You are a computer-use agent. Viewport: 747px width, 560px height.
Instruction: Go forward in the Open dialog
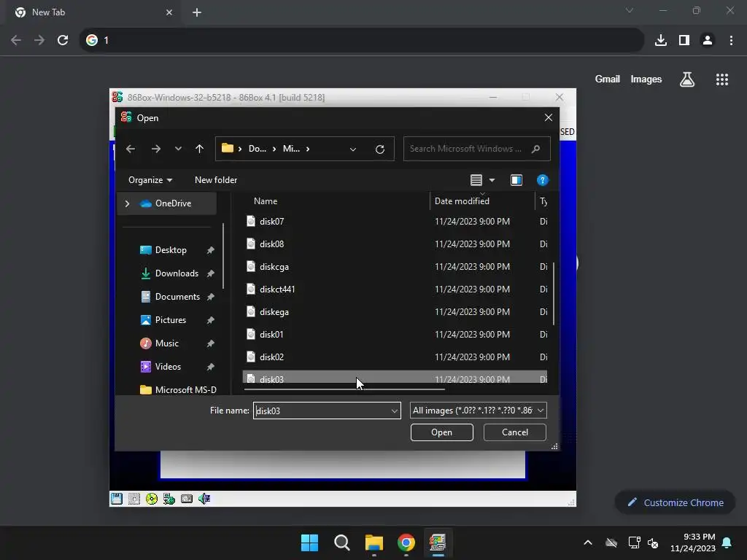click(156, 149)
